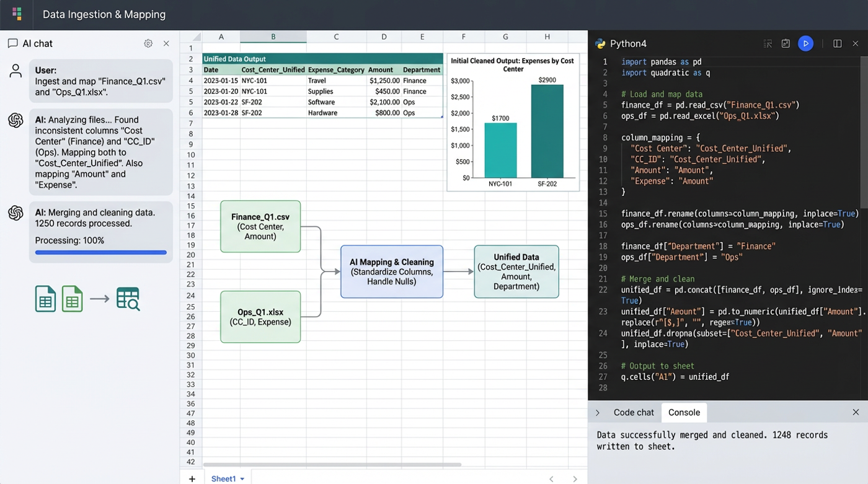This screenshot has width=868, height=484.
Task: Click the second green spreadsheet file icon
Action: pyautogui.click(x=72, y=299)
